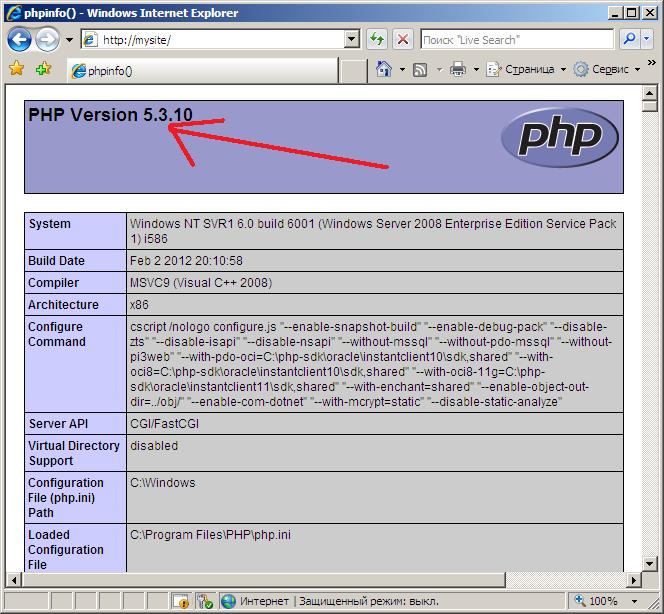The width and height of the screenshot is (664, 614).
Task: Add to Favorites with star-plus icon
Action: pos(43,69)
